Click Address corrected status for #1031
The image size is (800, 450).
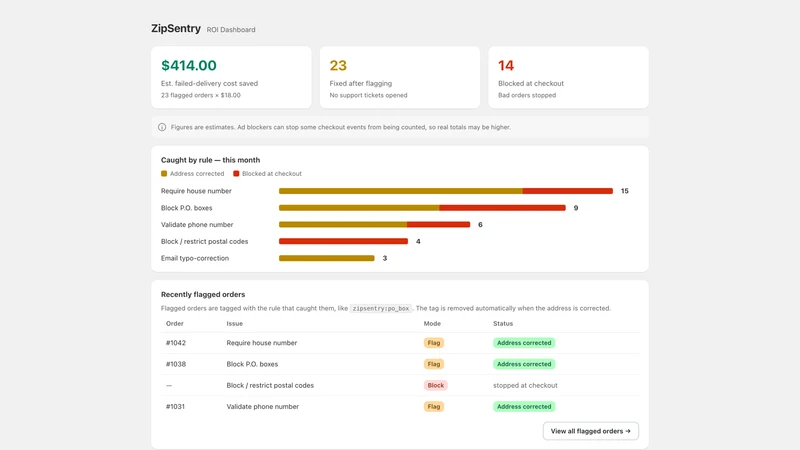pyautogui.click(x=524, y=407)
